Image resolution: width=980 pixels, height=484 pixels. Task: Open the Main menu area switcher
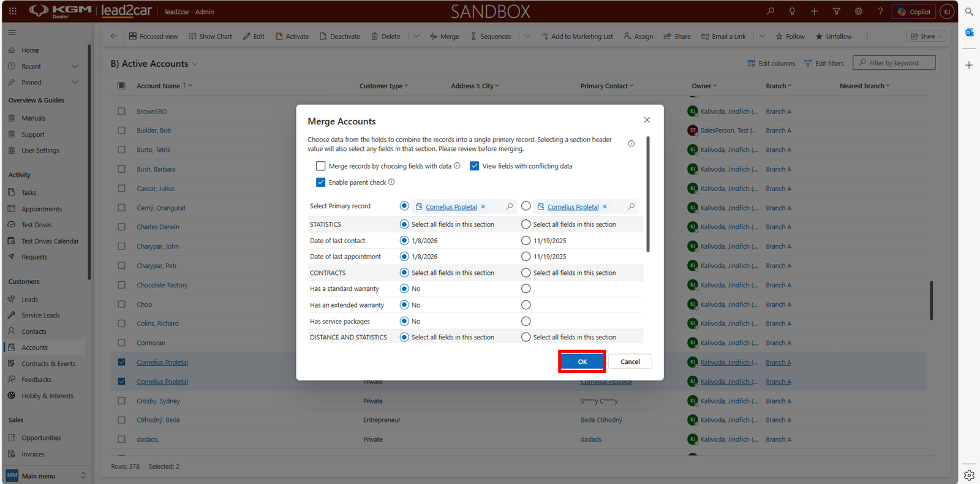coord(47,475)
